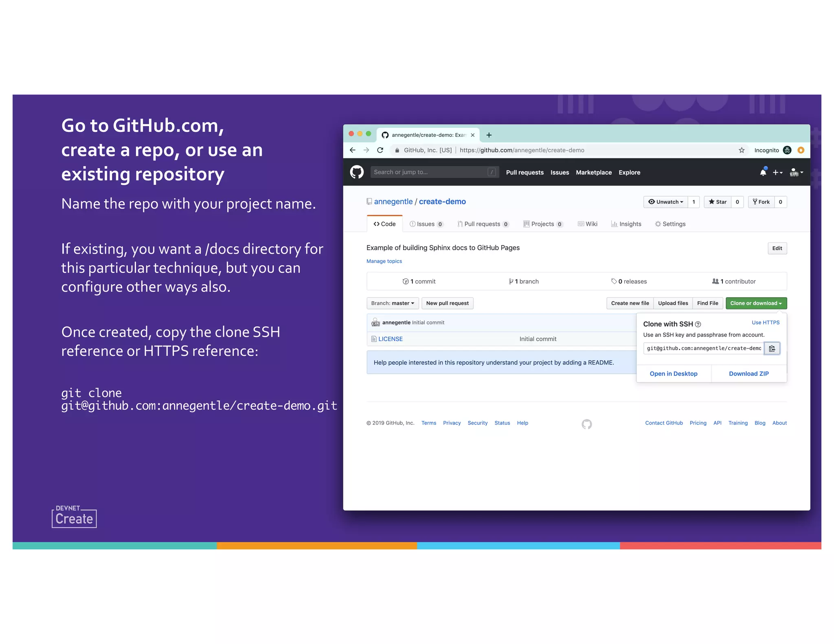Star the repository

pyautogui.click(x=718, y=202)
